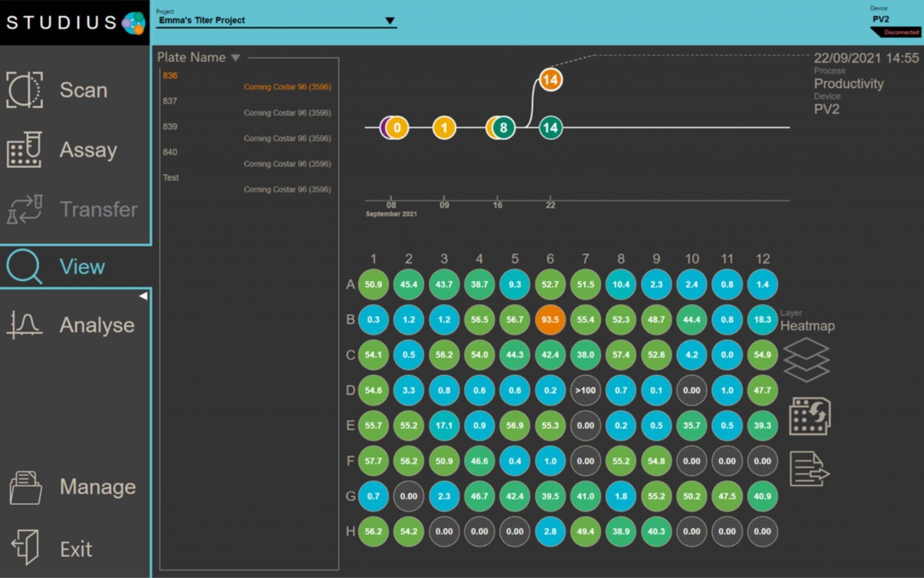Collapse sidebar with white triangle arrow

[143, 296]
